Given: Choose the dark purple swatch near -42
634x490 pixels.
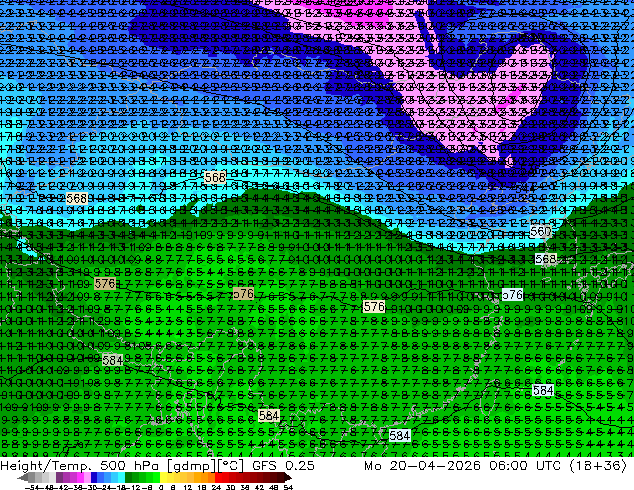Looking at the screenshot, I should [59, 478].
